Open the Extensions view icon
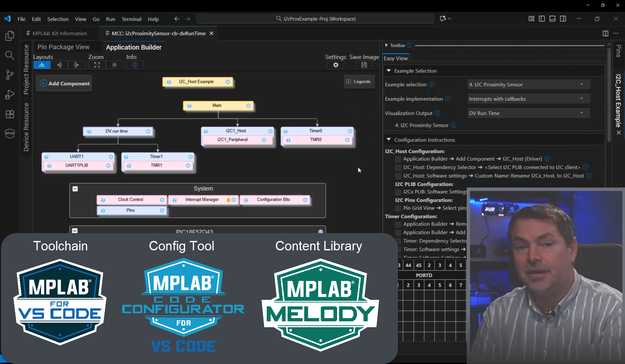The image size is (625, 364). pyautogui.click(x=10, y=114)
